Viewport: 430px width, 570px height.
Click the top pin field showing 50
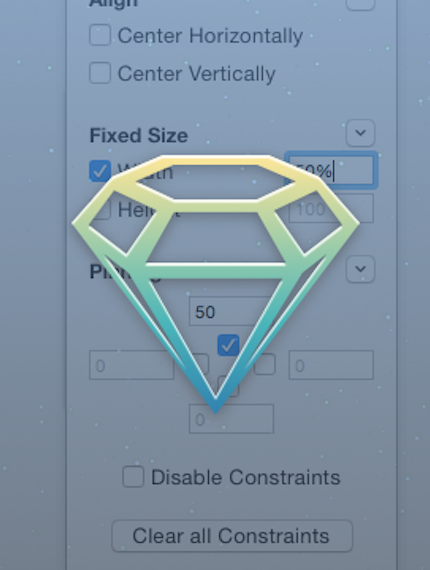click(231, 312)
